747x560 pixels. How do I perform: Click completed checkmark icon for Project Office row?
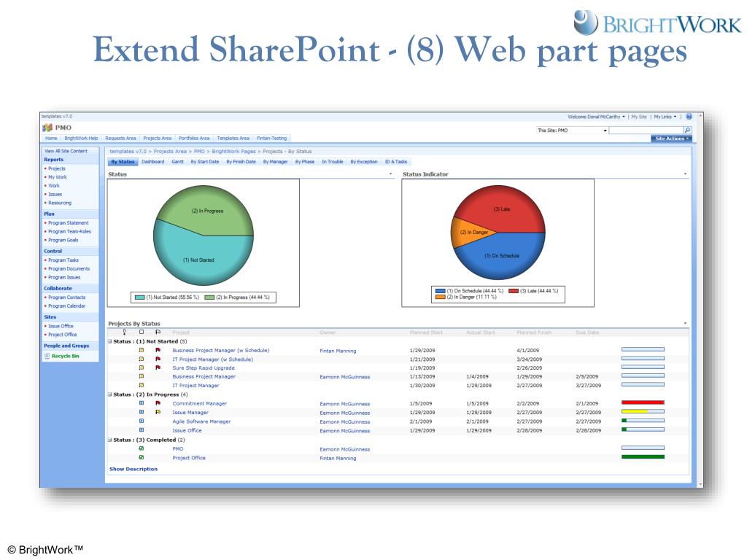pos(142,458)
